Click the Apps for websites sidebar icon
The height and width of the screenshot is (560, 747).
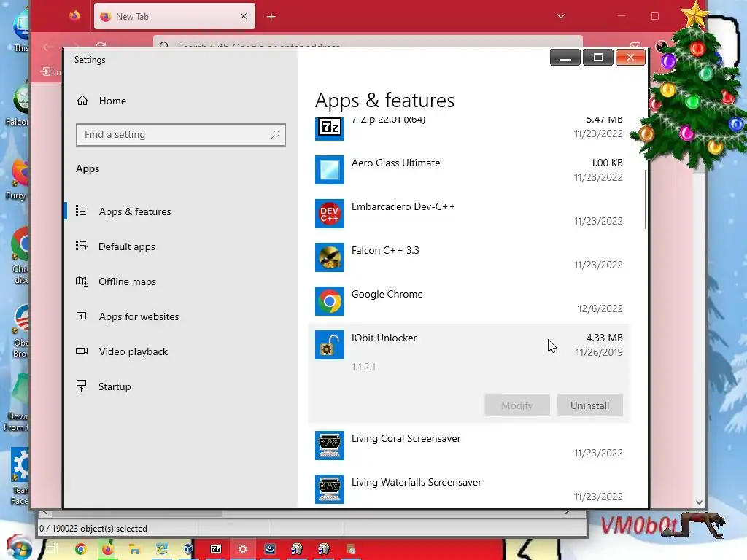coord(82,316)
